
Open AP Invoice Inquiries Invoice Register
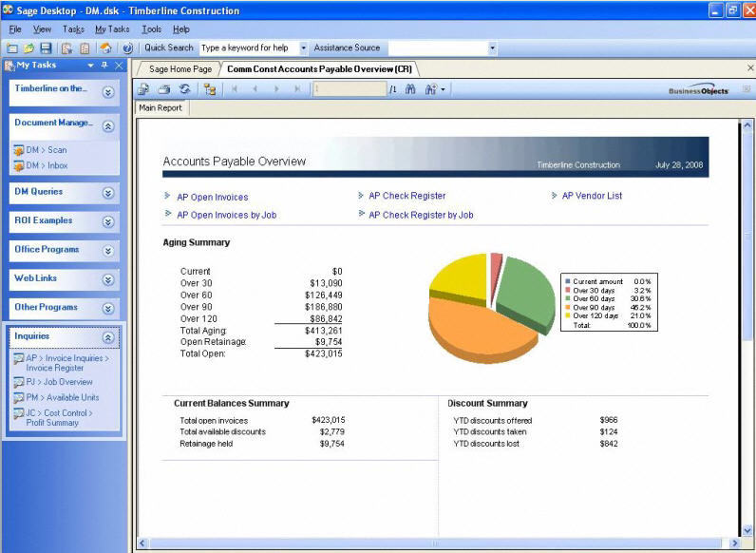61,363
